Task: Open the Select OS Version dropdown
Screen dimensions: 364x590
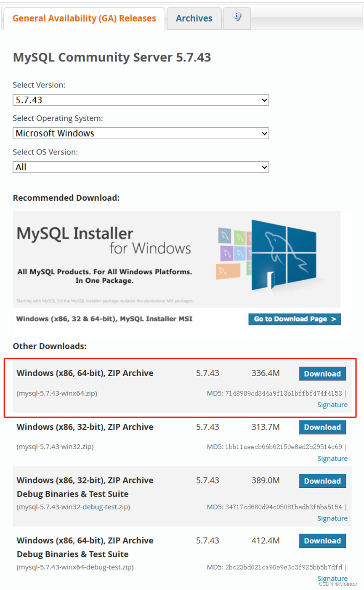Action: (141, 167)
